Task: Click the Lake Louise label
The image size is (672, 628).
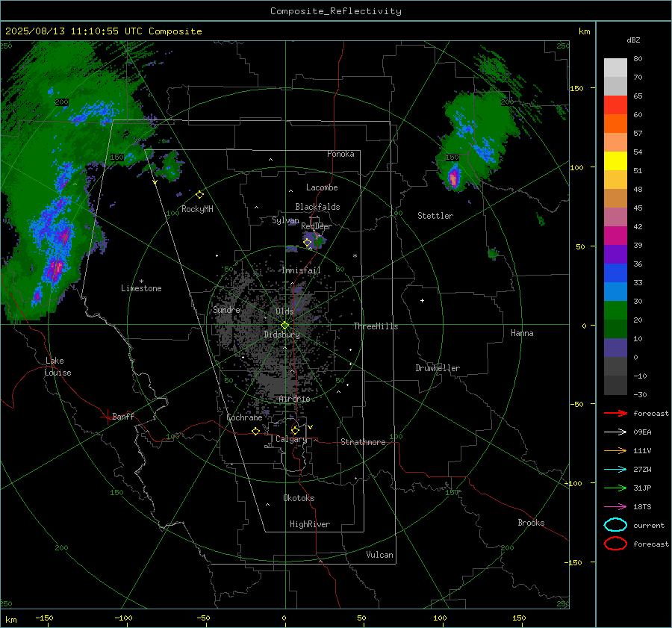Action: click(x=57, y=367)
